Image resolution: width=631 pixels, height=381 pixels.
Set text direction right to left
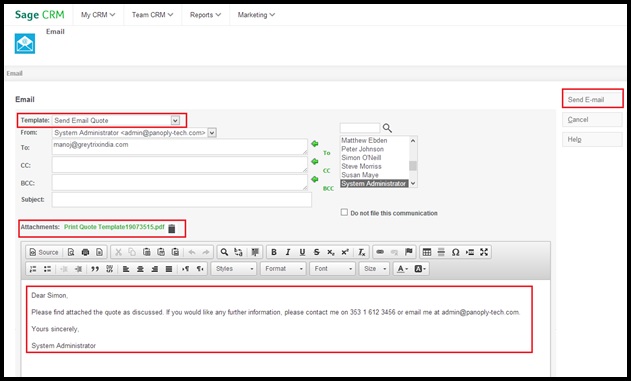(x=200, y=269)
